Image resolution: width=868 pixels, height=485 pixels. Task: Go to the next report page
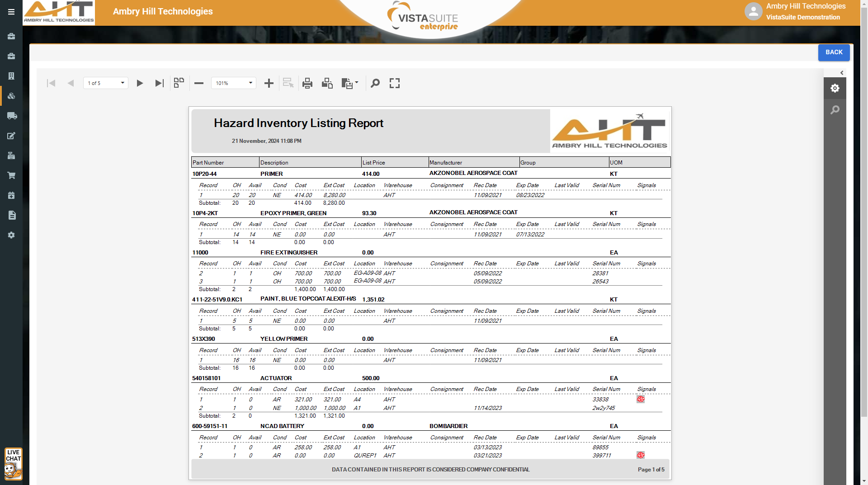point(140,83)
